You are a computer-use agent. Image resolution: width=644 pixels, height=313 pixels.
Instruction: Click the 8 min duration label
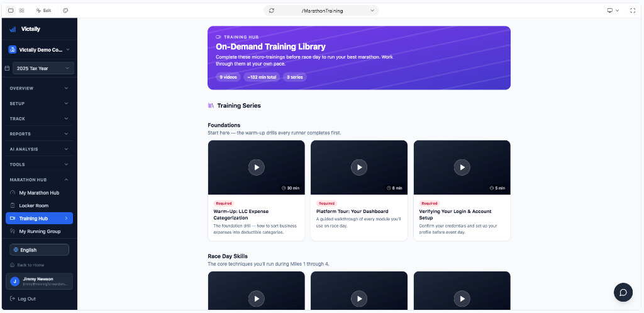(x=394, y=188)
